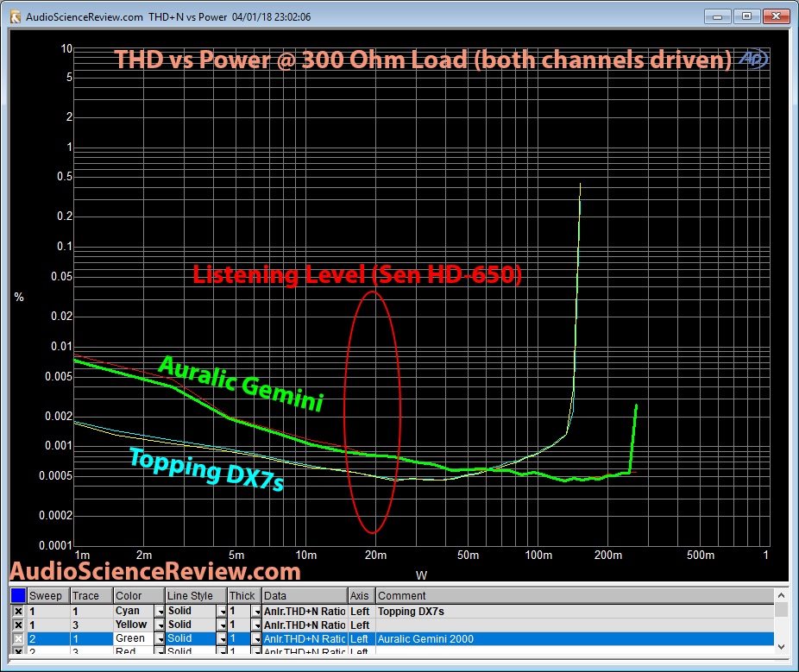The width and height of the screenshot is (799, 672).
Task: Click the '5m' label on the power axis
Action: (236, 556)
